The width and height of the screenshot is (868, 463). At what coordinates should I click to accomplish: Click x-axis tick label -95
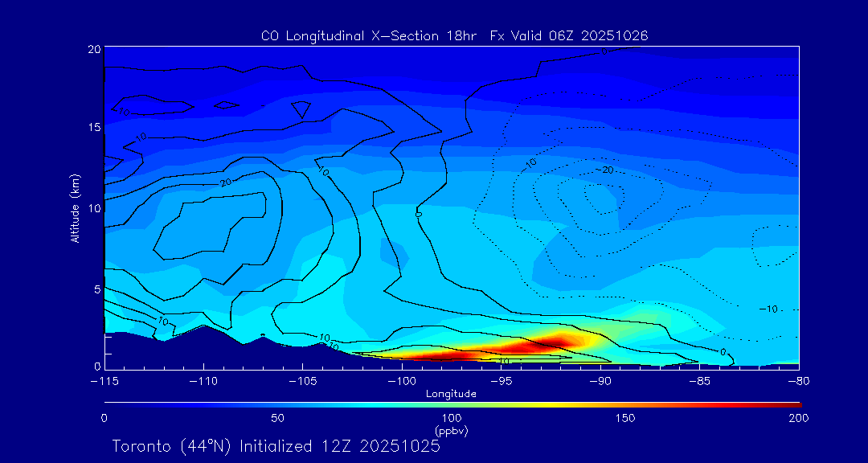tap(502, 381)
